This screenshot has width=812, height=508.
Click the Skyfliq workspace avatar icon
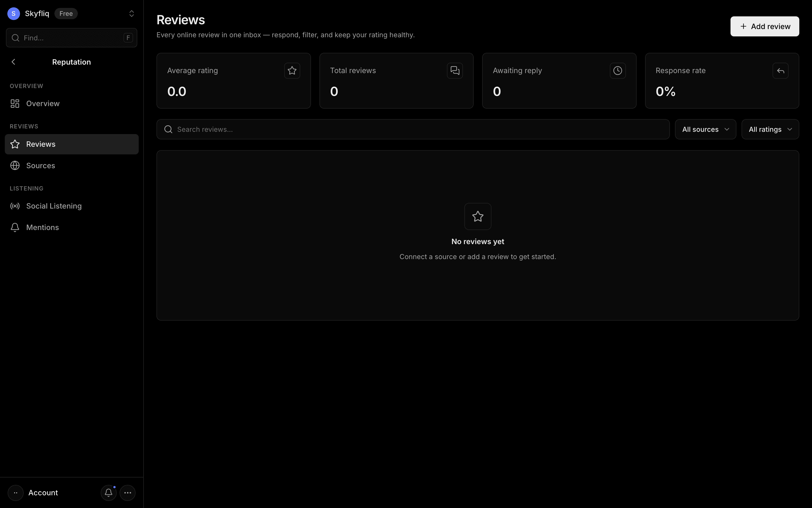click(14, 14)
